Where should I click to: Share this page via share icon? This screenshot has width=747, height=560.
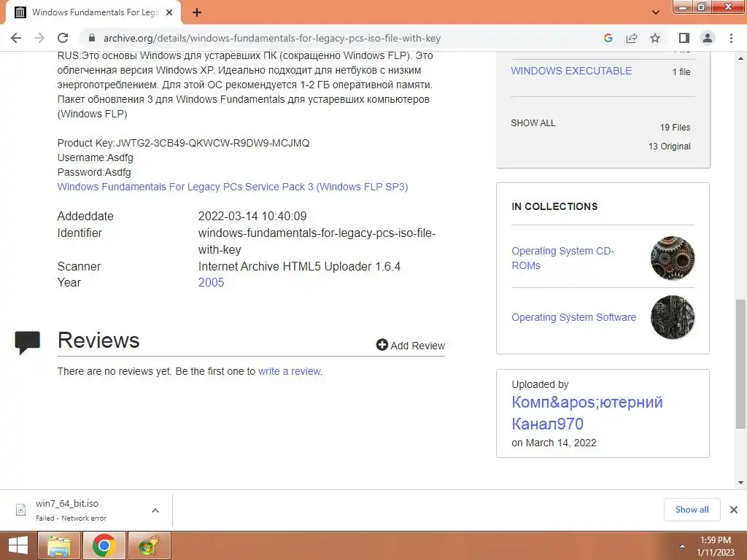pos(632,38)
